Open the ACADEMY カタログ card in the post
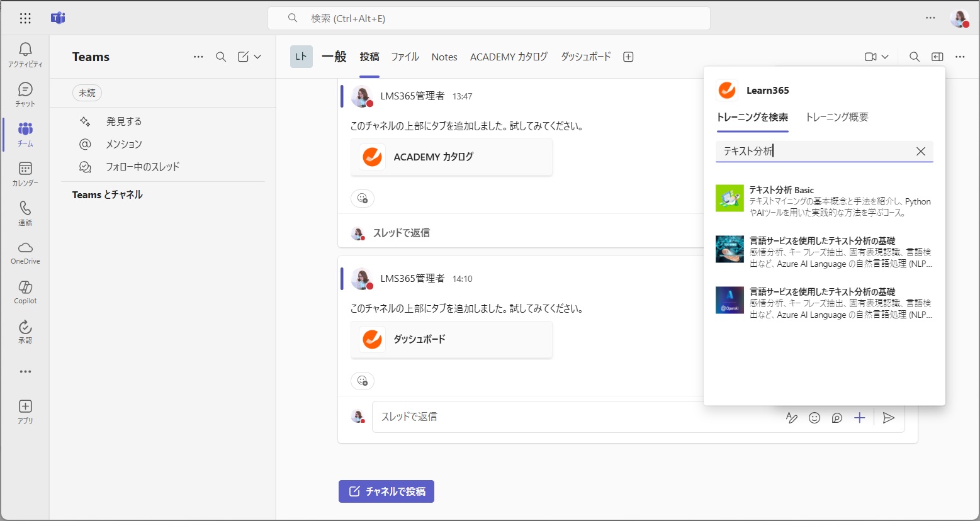The image size is (980, 521). (451, 157)
